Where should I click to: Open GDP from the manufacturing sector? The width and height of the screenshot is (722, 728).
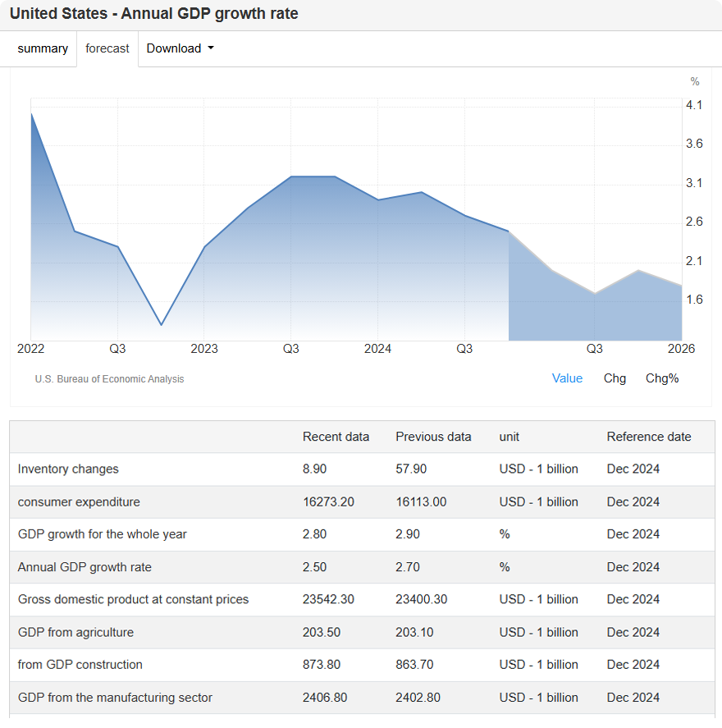click(x=115, y=698)
